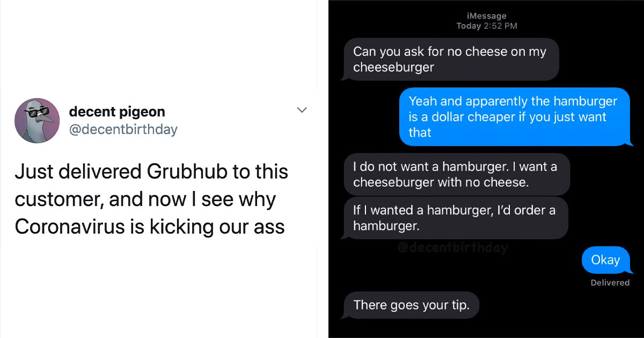Tap the blue Okay reply bubble
This screenshot has width=644, height=338.
coord(605,260)
